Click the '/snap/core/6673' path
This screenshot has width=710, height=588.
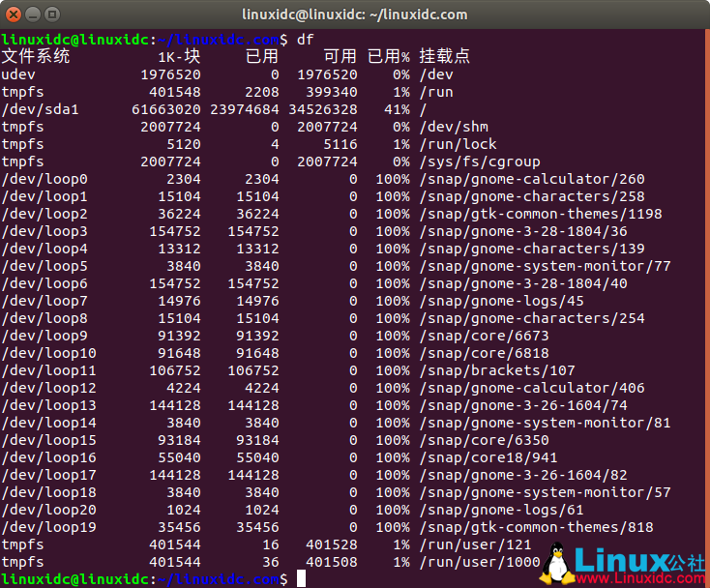pyautogui.click(x=484, y=336)
